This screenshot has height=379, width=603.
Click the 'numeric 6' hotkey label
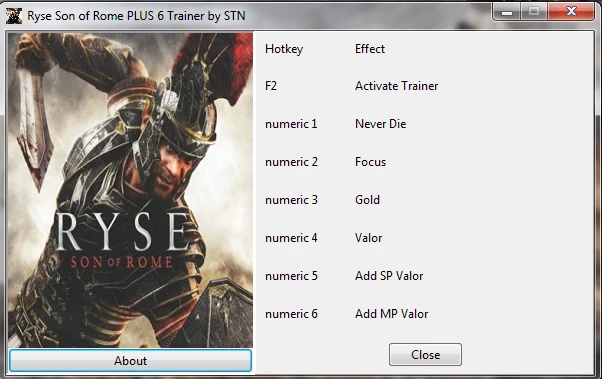coord(291,314)
